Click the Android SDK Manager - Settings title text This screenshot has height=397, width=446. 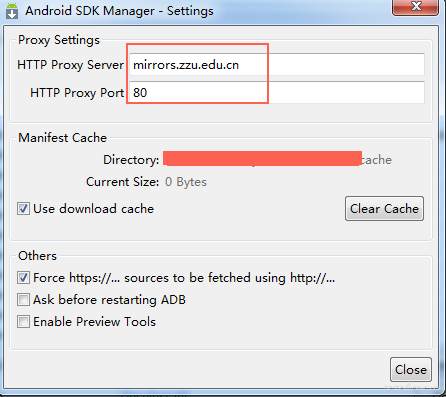[119, 11]
